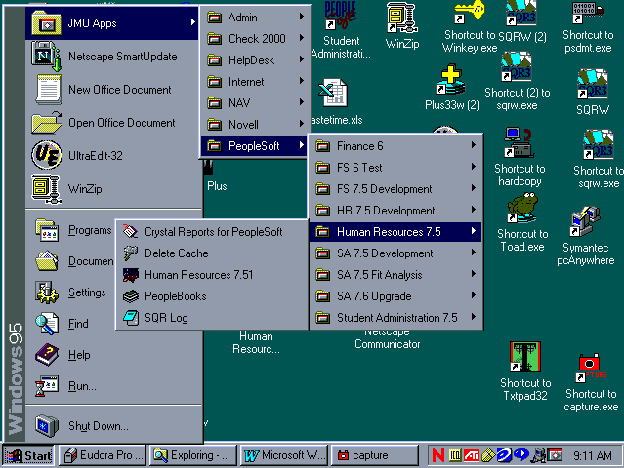This screenshot has height=468, width=624.
Task: Switch to capture taskbar button
Action: click(374, 455)
